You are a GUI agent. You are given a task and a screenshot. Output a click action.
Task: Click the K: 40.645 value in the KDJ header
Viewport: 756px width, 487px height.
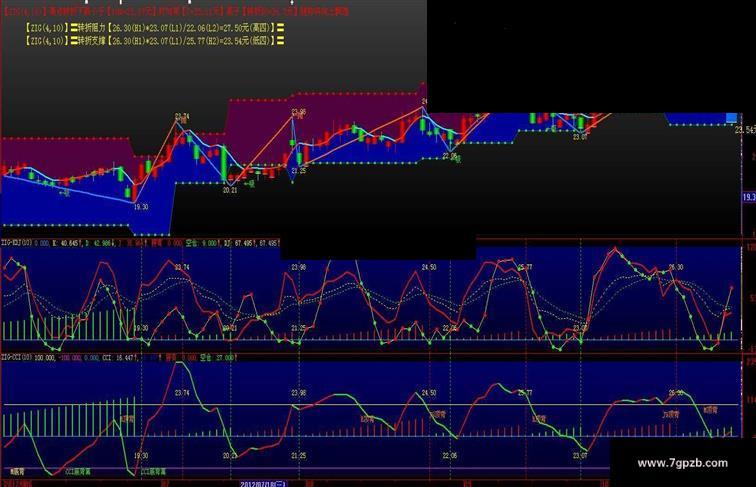click(65, 244)
